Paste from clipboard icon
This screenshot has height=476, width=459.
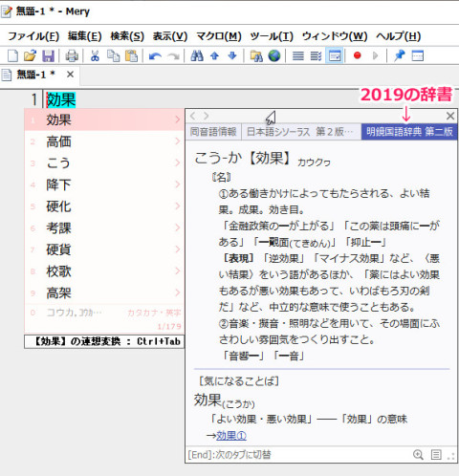(131, 56)
